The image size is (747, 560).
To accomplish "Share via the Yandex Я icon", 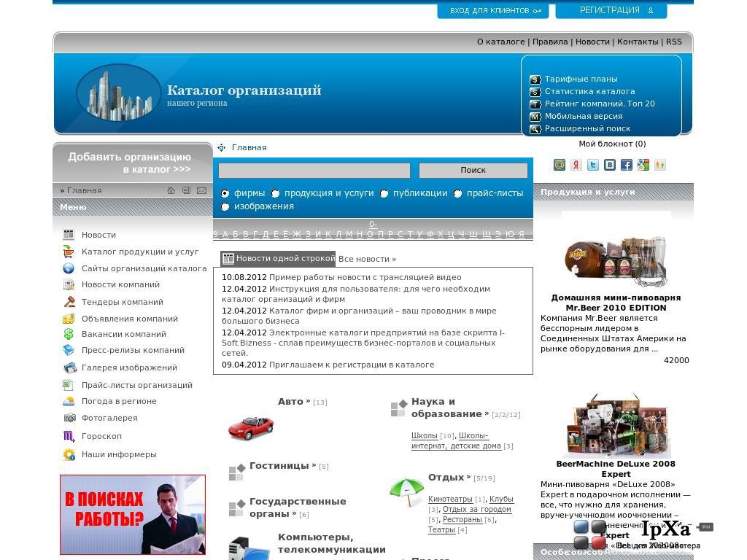I will (x=576, y=165).
